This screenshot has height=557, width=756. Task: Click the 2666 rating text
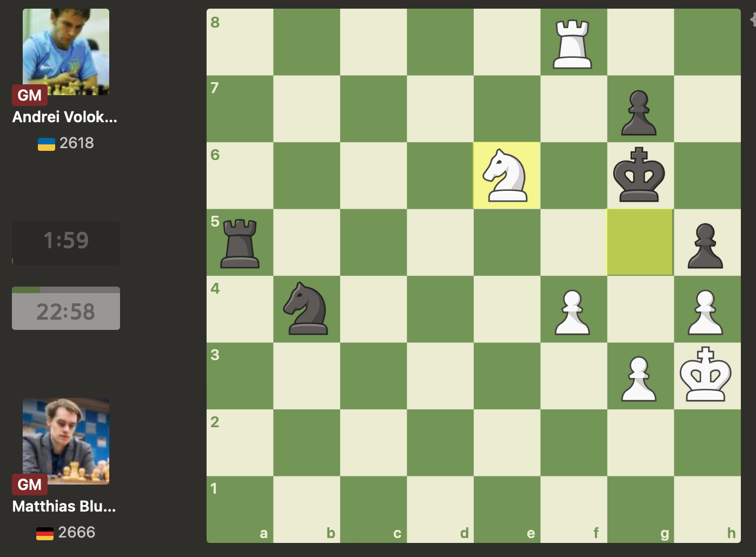[x=77, y=532]
